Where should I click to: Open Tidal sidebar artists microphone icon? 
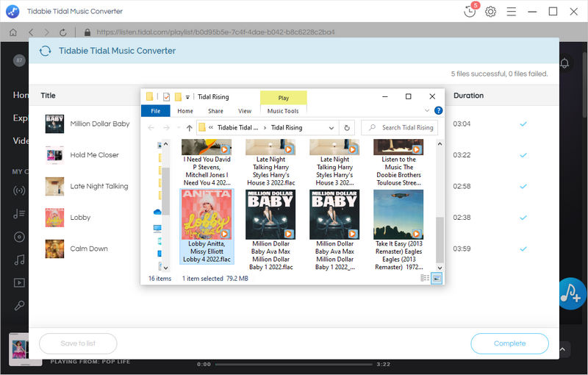pos(19,306)
